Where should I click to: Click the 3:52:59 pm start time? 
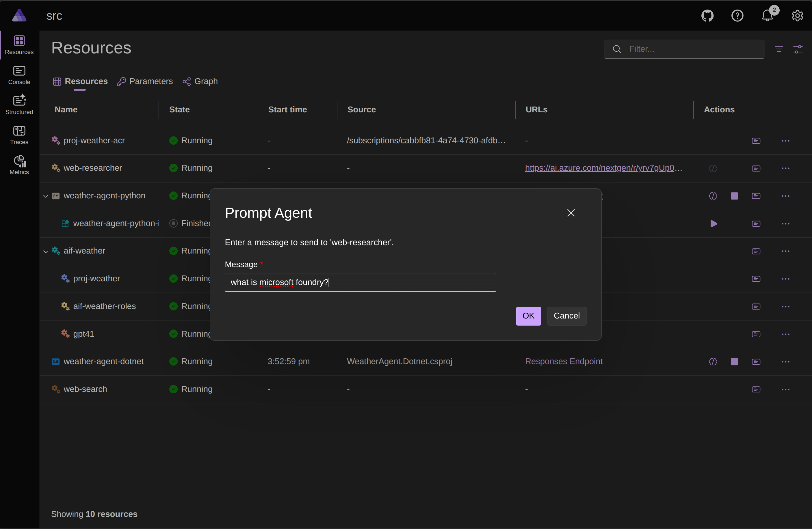(x=289, y=362)
